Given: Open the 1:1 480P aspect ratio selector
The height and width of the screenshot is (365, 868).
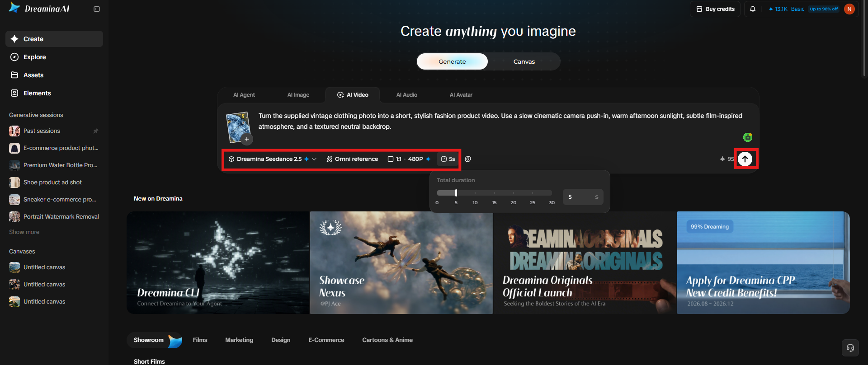Looking at the screenshot, I should pos(409,159).
